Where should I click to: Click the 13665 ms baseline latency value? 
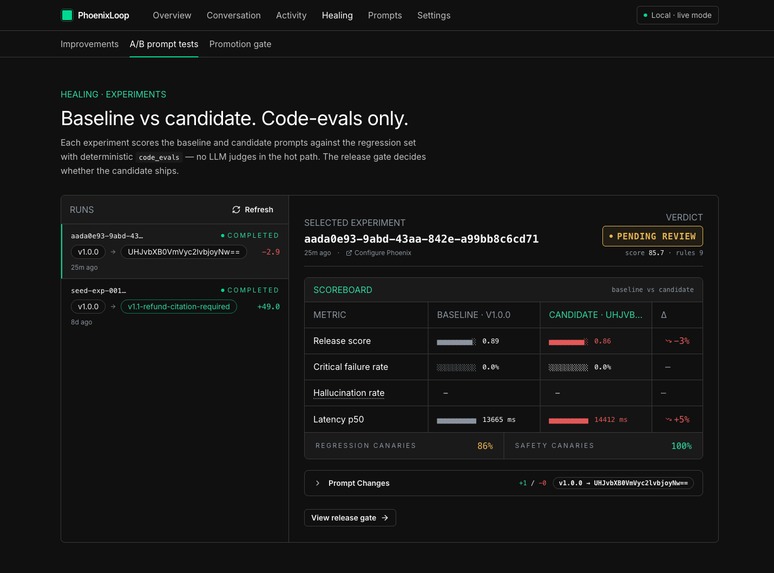click(499, 420)
